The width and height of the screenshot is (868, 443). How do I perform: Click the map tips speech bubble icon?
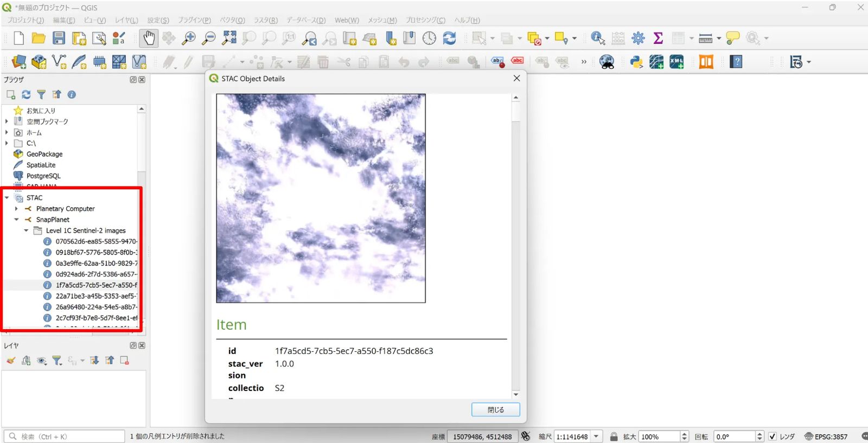tap(733, 38)
